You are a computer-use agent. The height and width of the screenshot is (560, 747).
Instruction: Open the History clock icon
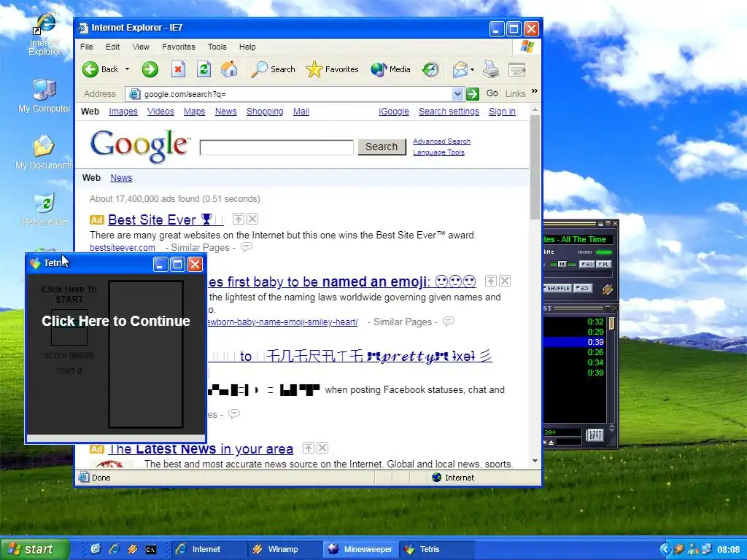coord(430,69)
